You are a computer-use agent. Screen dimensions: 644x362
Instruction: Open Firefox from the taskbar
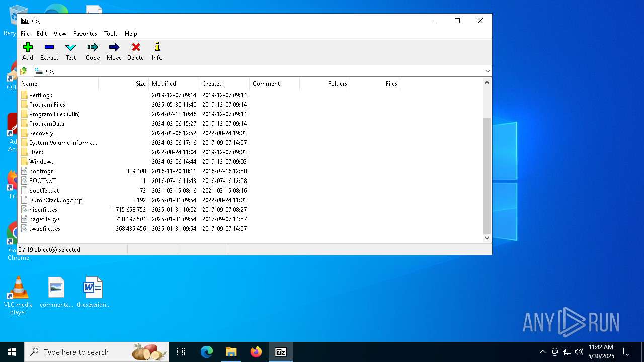[x=256, y=352]
